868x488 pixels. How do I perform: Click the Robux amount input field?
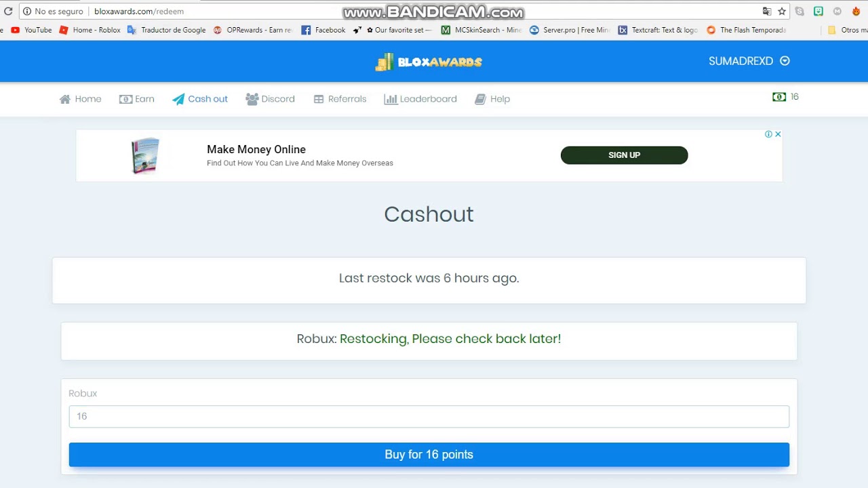click(x=429, y=416)
